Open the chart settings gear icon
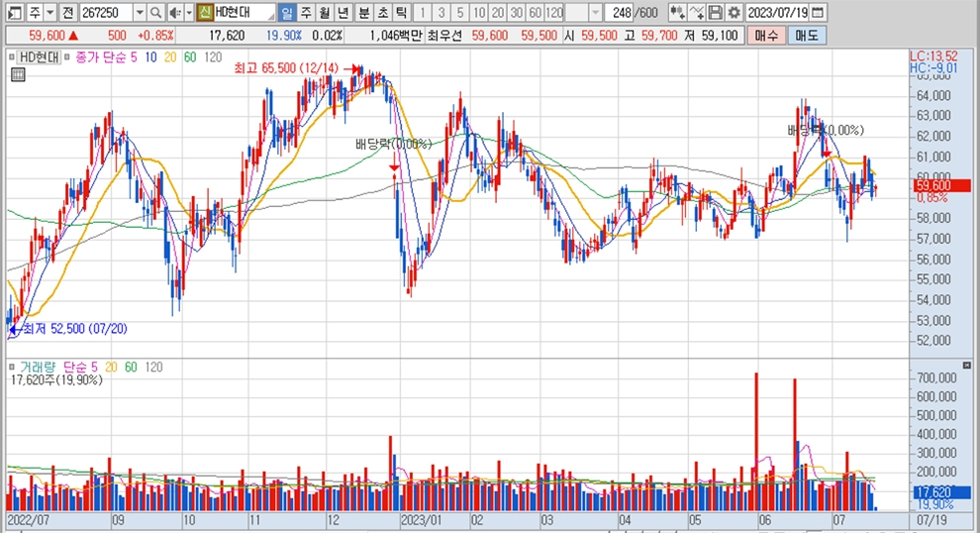Viewport: 980px width, 533px height. tap(734, 13)
